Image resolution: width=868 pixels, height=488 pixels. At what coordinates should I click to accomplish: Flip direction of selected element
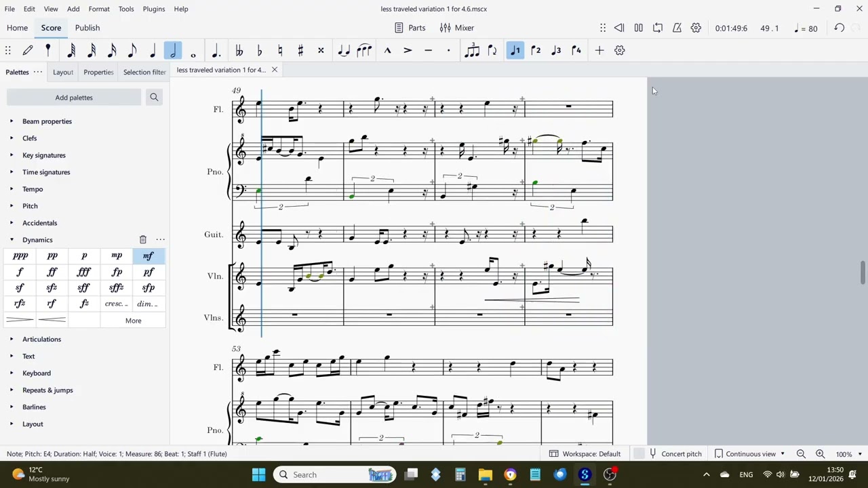click(x=492, y=50)
